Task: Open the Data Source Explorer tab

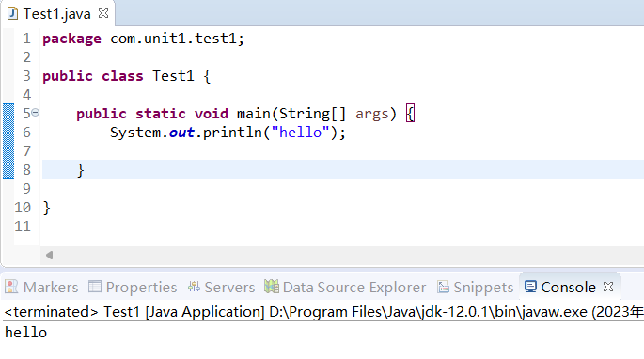Action: tap(345, 287)
